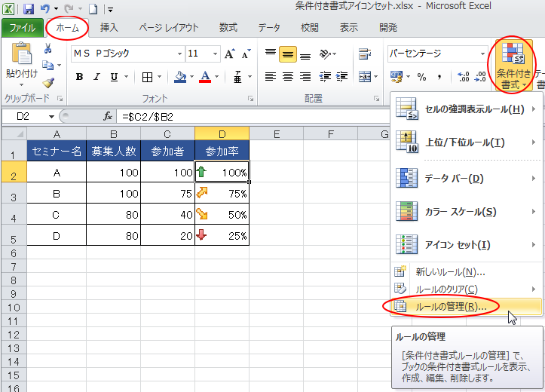Click the wrap text icon
The height and width of the screenshot is (392, 545).
[x=364, y=54]
